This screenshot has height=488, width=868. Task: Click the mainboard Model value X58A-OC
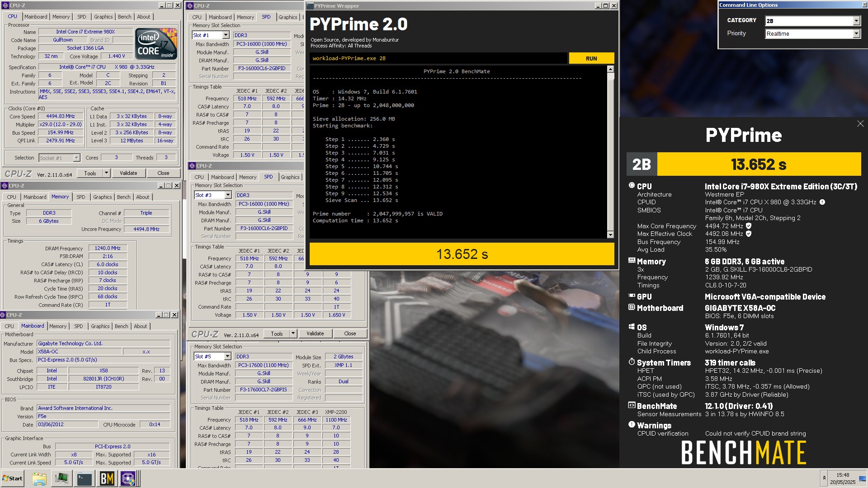tap(79, 352)
